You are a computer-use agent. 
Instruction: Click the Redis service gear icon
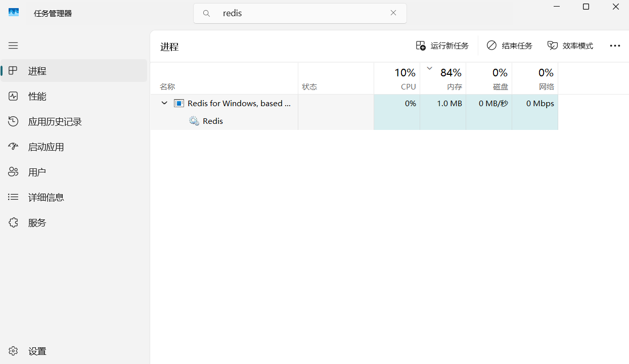pos(194,121)
